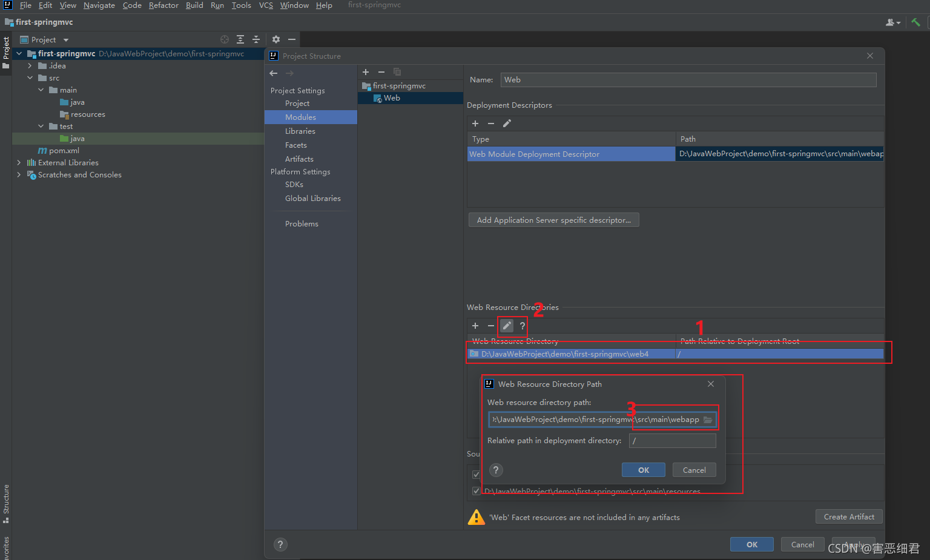This screenshot has height=560, width=930.
Task: Open the Refactor menu
Action: pyautogui.click(x=163, y=5)
